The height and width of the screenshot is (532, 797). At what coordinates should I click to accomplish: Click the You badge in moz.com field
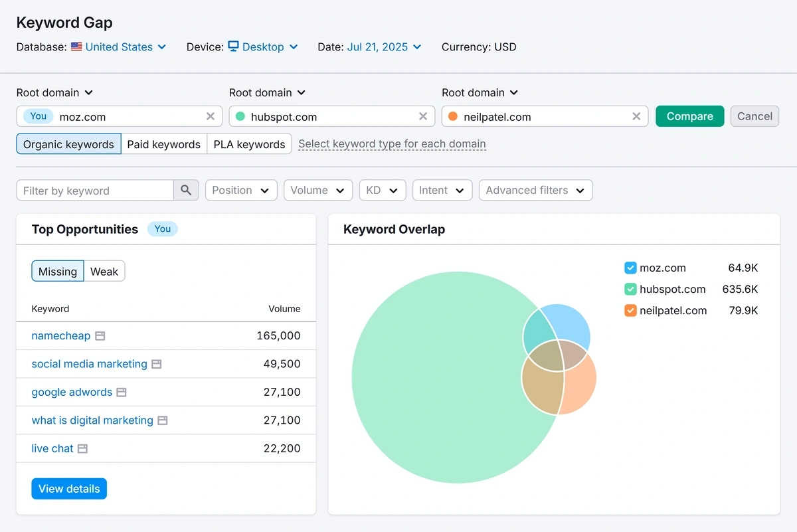pyautogui.click(x=39, y=116)
